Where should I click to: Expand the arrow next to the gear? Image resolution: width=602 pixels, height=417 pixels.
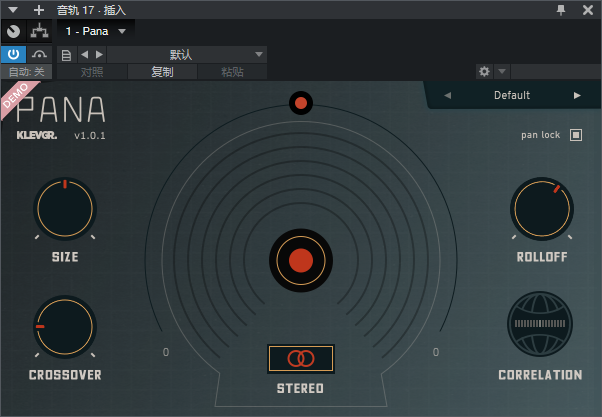click(502, 71)
